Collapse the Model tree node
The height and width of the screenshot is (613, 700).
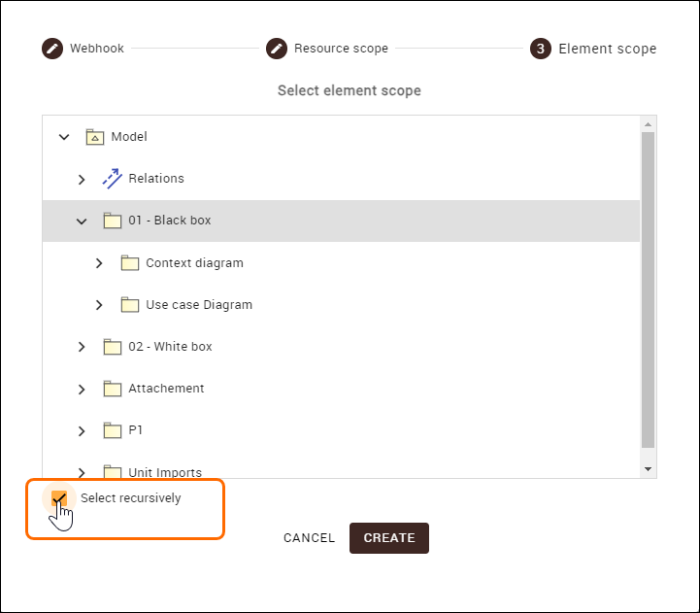(64, 137)
